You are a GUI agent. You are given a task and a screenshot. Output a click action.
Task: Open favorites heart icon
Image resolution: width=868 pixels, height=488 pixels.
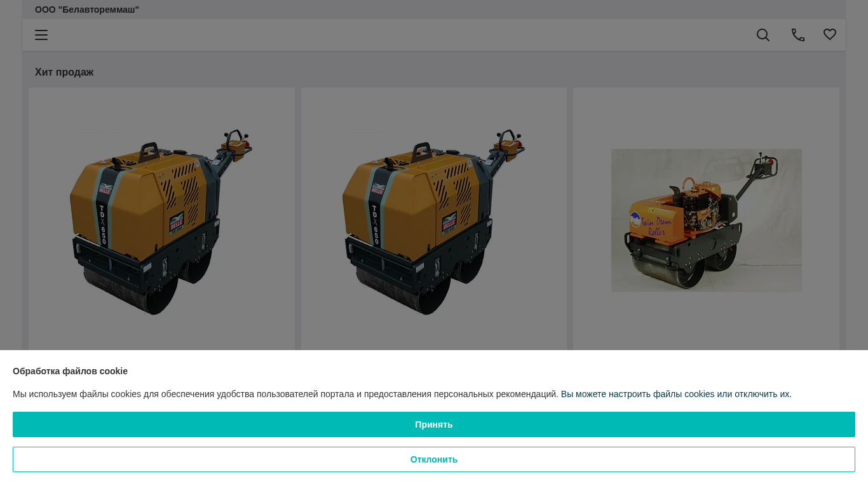coord(830,34)
